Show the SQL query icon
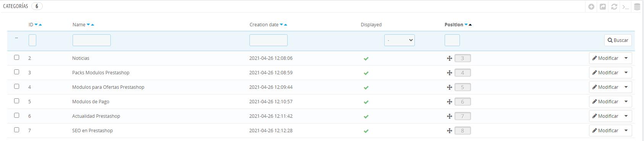644x141 pixels. click(x=626, y=6)
